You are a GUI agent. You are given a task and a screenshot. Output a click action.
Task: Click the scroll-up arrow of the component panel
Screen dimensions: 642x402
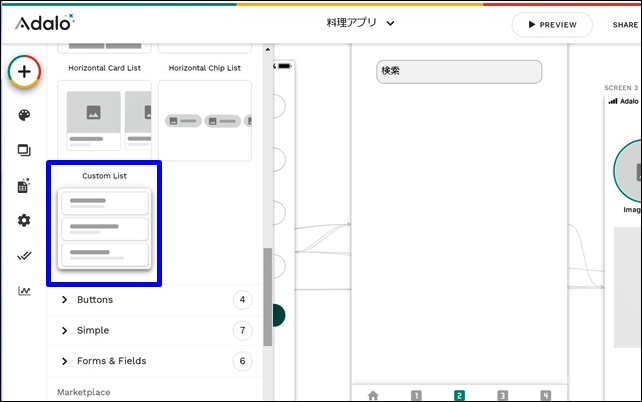pos(267,50)
